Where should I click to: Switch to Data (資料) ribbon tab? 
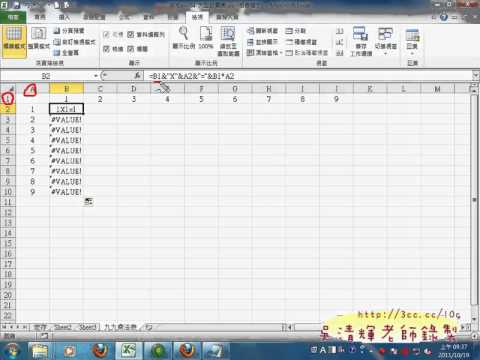pyautogui.click(x=149, y=17)
